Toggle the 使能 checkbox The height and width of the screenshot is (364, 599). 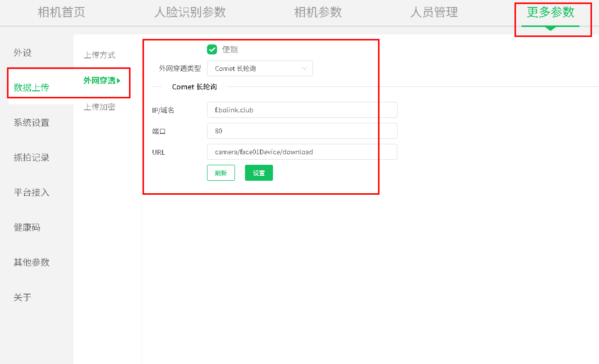pos(212,49)
